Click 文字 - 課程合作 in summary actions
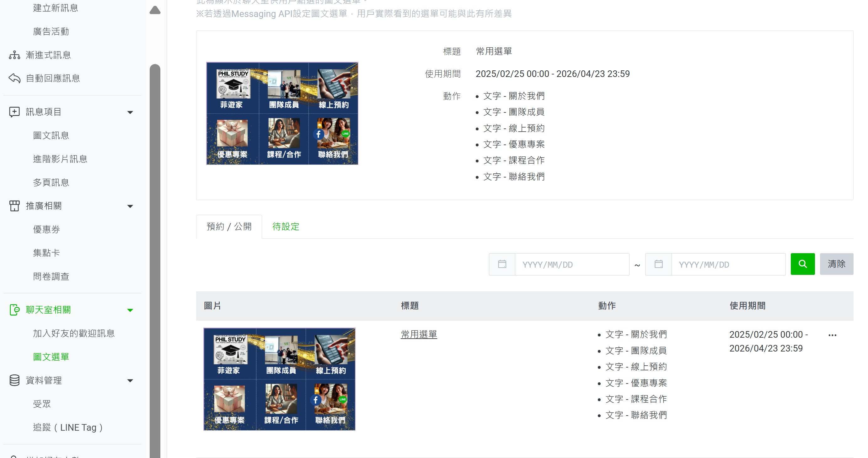Screen dimensions: 868x458 [x=514, y=161]
